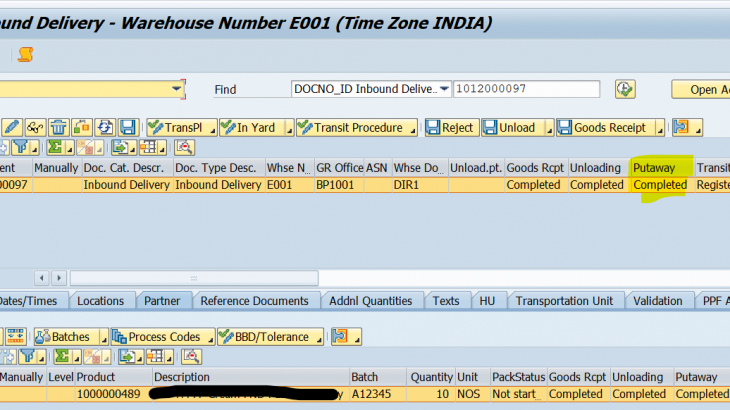
Task: Click the expand-collapse rows icon left of Batches
Action: (15, 336)
